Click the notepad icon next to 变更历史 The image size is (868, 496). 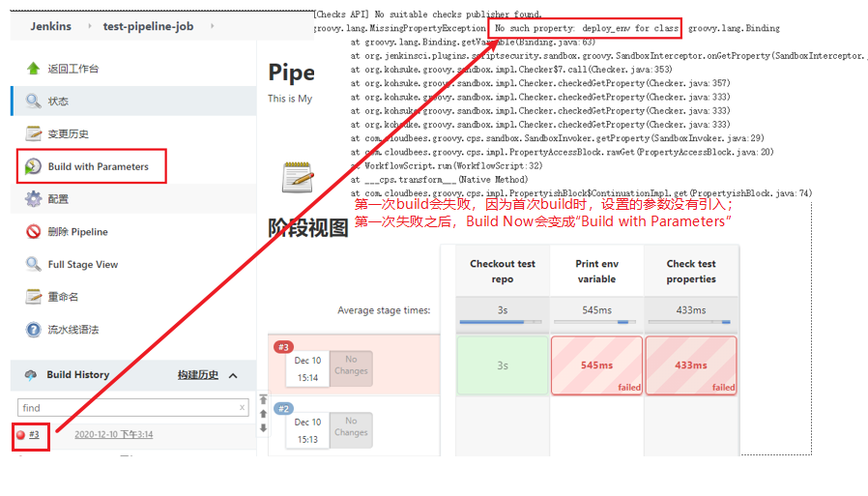coord(33,133)
